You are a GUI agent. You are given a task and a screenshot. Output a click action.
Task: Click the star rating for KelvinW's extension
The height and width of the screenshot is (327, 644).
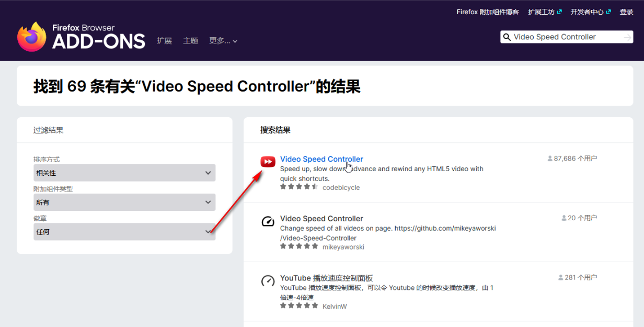[x=299, y=306]
